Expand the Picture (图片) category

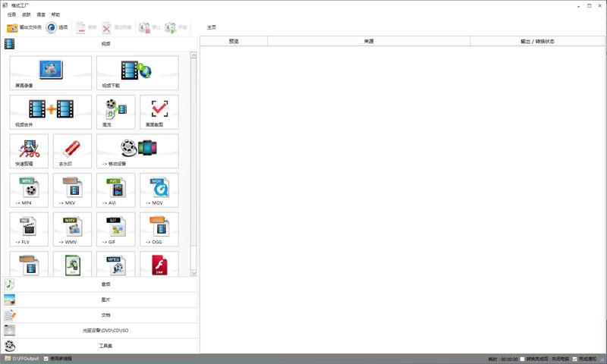[100, 300]
